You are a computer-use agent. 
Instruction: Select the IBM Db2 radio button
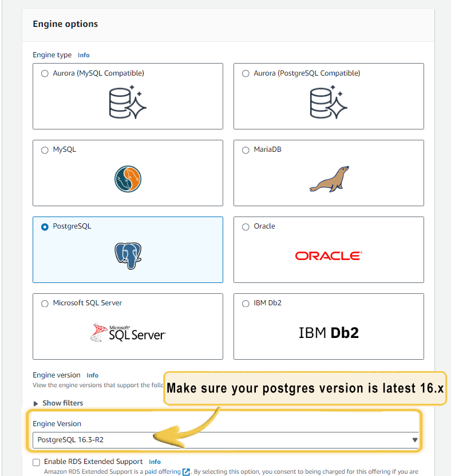[x=246, y=304]
